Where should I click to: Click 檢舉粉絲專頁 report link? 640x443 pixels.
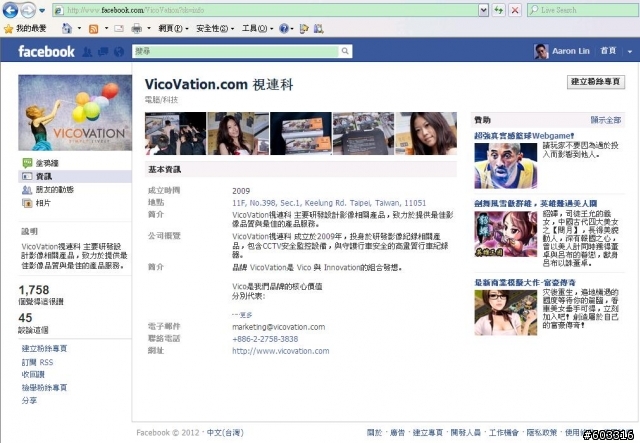pos(44,387)
